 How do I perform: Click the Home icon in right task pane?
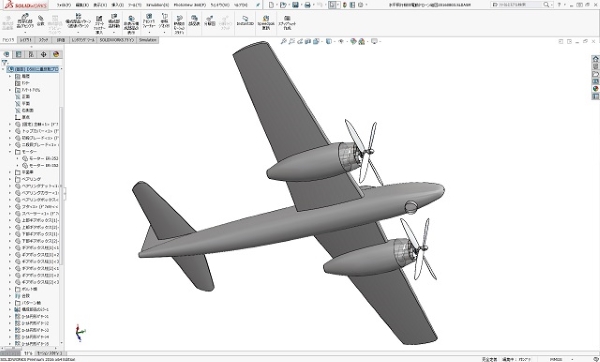coord(595,59)
